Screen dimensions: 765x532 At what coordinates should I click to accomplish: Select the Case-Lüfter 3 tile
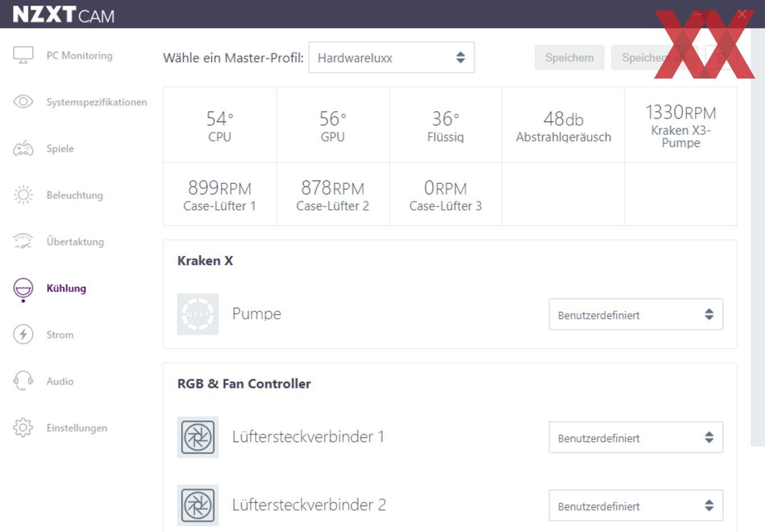pyautogui.click(x=445, y=195)
